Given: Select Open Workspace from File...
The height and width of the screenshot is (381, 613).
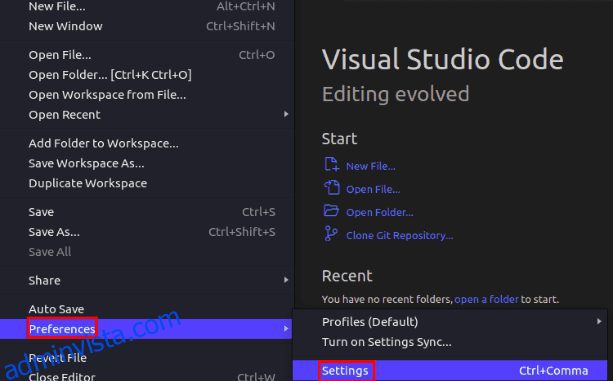Looking at the screenshot, I should pyautogui.click(x=147, y=95).
